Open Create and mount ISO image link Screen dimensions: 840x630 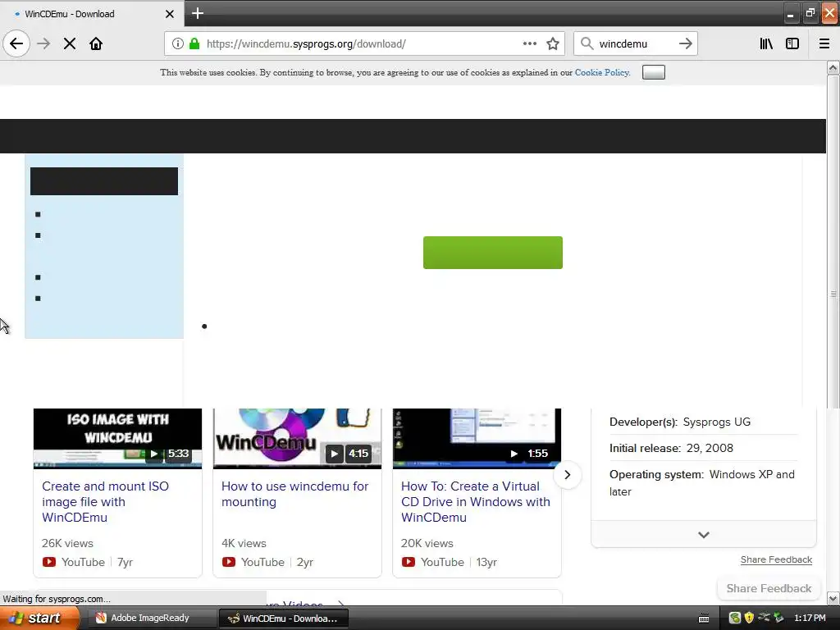(x=105, y=502)
